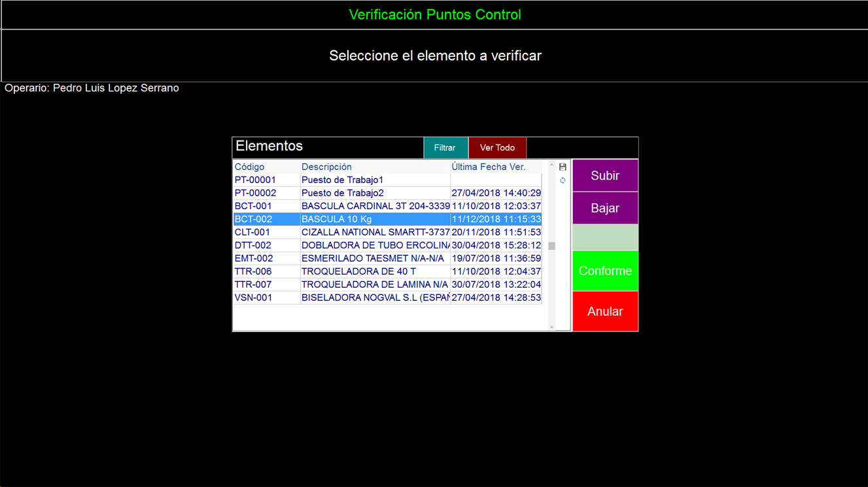
Task: Cancel with the red Anular button
Action: (x=605, y=312)
